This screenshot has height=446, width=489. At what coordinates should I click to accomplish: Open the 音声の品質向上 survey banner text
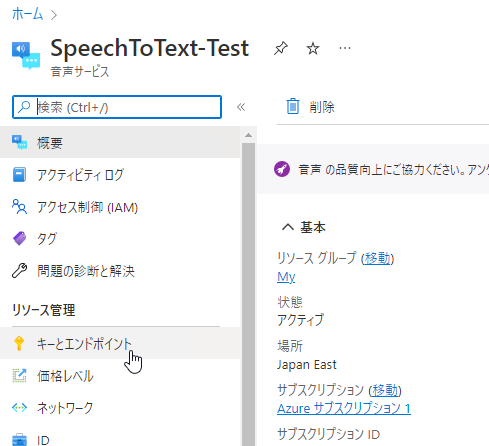click(393, 169)
